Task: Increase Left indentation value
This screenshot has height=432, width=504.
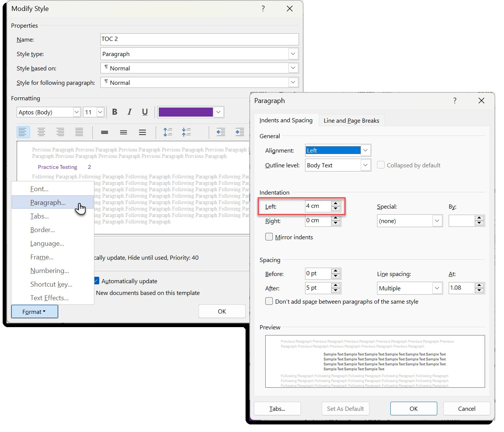Action: (336, 204)
